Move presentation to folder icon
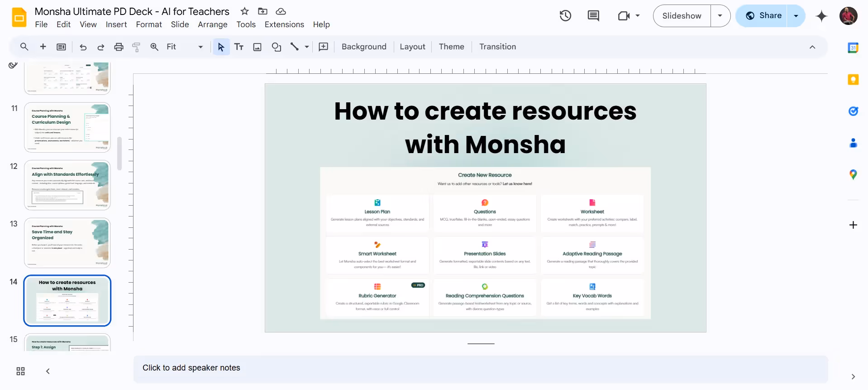 point(262,11)
